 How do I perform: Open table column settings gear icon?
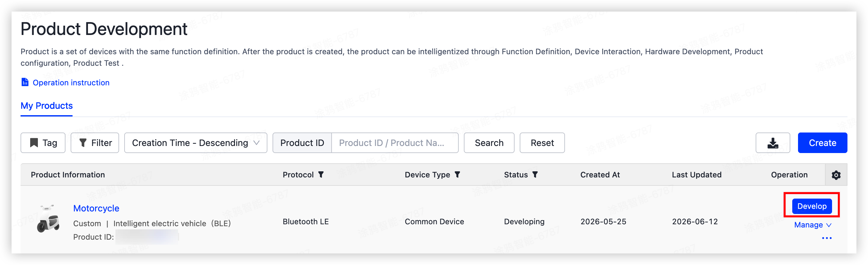pyautogui.click(x=836, y=175)
